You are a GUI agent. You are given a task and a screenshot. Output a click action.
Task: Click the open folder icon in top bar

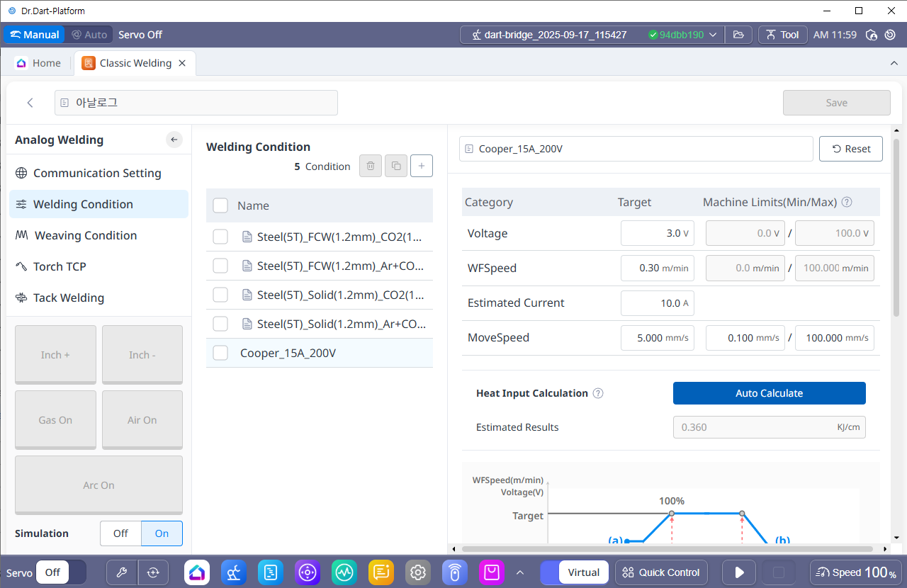click(738, 35)
